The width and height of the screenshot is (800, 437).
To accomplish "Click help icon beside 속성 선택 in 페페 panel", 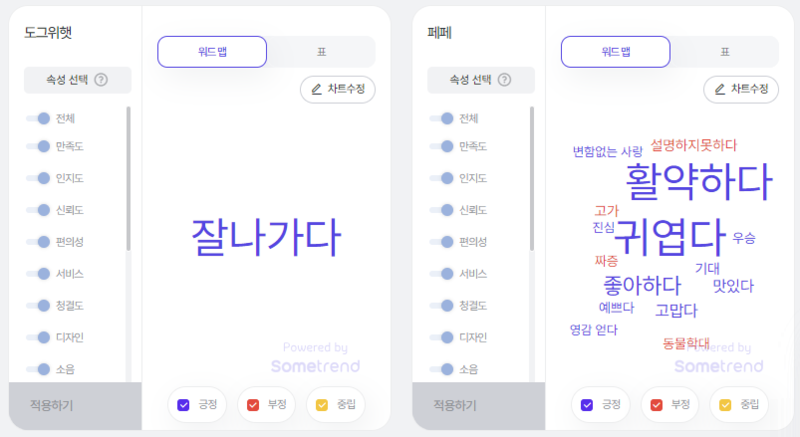I will [504, 80].
